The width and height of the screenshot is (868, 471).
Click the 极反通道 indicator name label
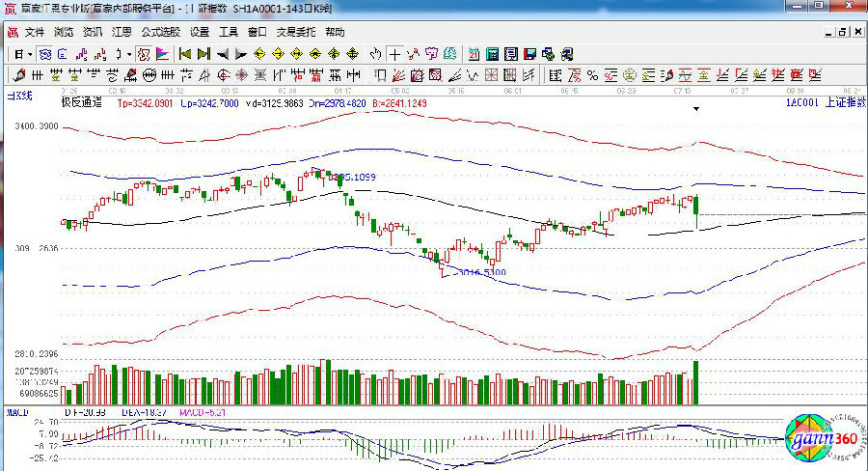pos(80,100)
